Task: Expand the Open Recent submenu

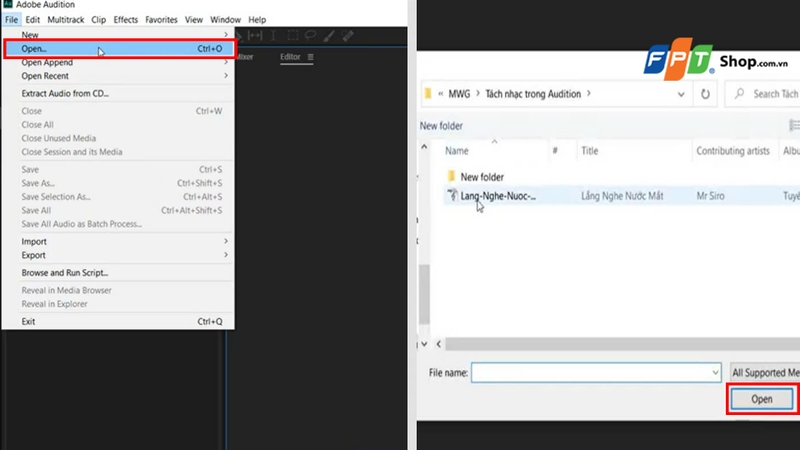Action: [x=118, y=76]
